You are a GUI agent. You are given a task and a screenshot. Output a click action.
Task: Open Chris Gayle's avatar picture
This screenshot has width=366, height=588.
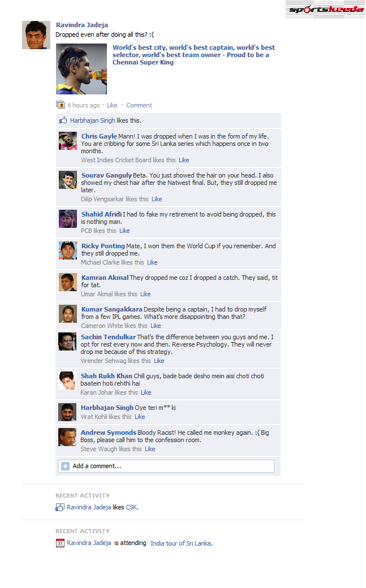coord(67,141)
